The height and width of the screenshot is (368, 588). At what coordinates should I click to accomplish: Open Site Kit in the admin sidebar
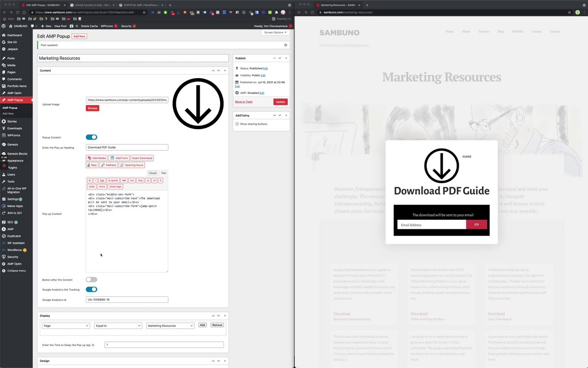click(12, 42)
